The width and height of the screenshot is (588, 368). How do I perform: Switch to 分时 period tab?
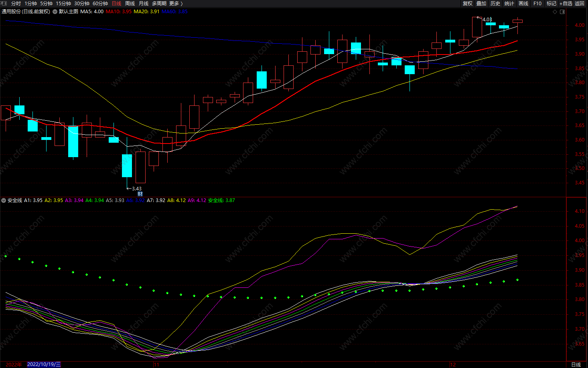[x=16, y=4]
